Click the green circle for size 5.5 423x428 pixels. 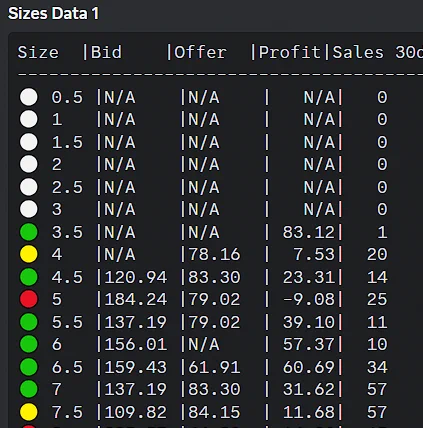pos(29,322)
